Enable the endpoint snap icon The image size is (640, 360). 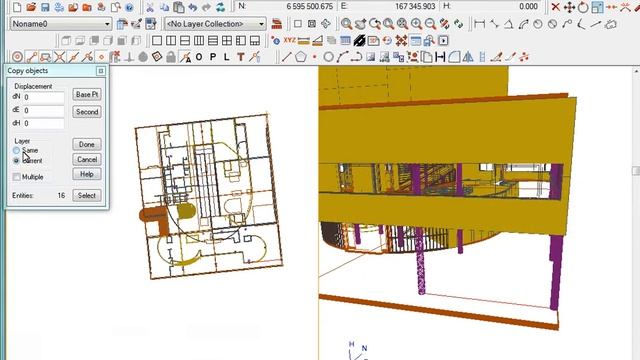pyautogui.click(x=32, y=57)
